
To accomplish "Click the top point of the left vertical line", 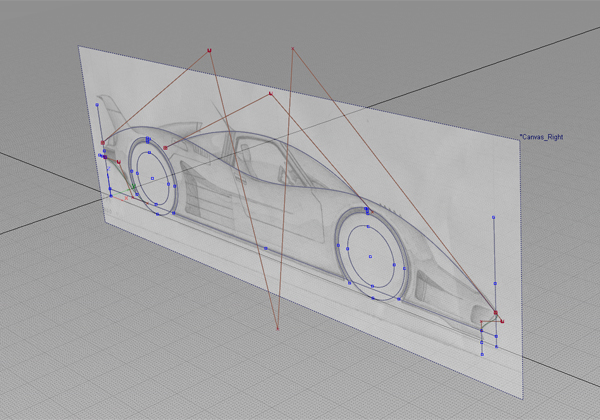I will click(98, 101).
